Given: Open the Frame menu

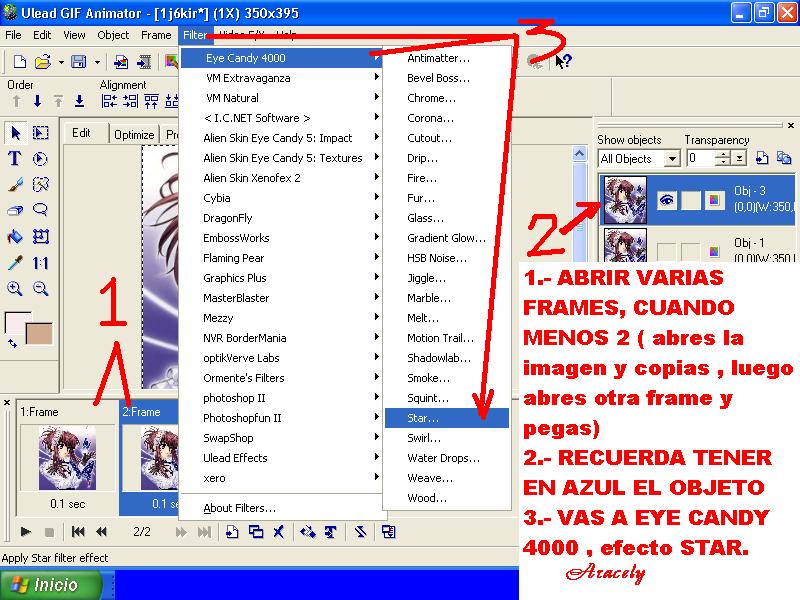Looking at the screenshot, I should pos(156,35).
